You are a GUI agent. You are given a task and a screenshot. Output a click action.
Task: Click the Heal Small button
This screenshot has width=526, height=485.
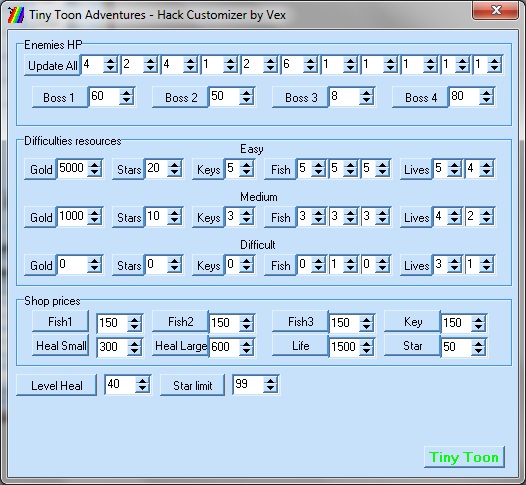point(60,345)
